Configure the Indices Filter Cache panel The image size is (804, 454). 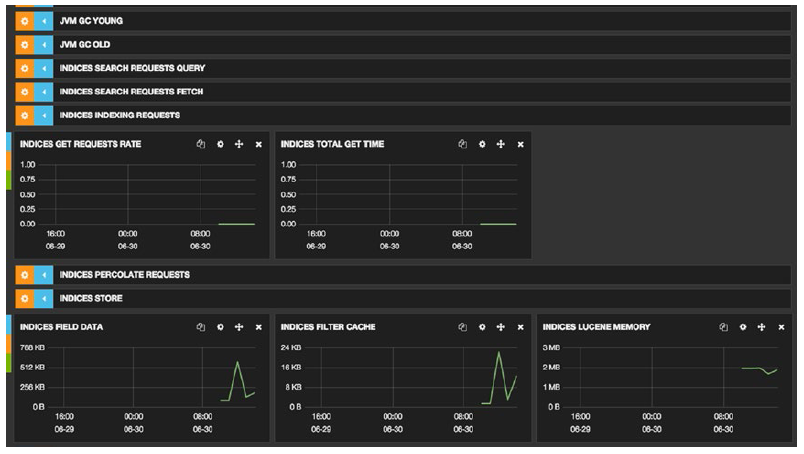(482, 327)
